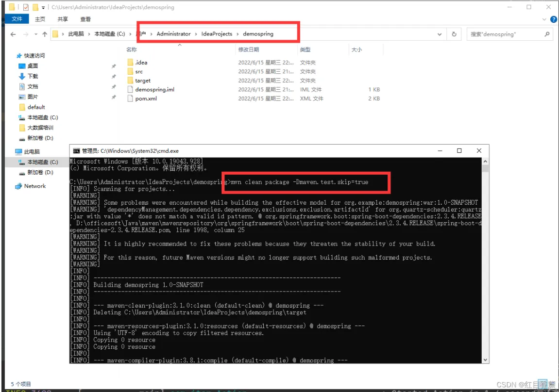Click the pin icon beside 下载
Screen dimensions: 559x392
[114, 77]
